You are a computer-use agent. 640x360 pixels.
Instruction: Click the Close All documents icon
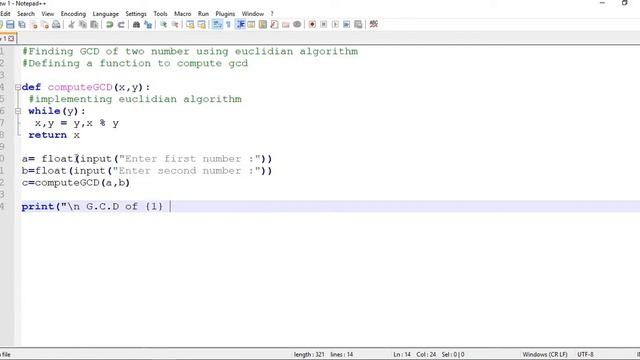click(x=45, y=24)
